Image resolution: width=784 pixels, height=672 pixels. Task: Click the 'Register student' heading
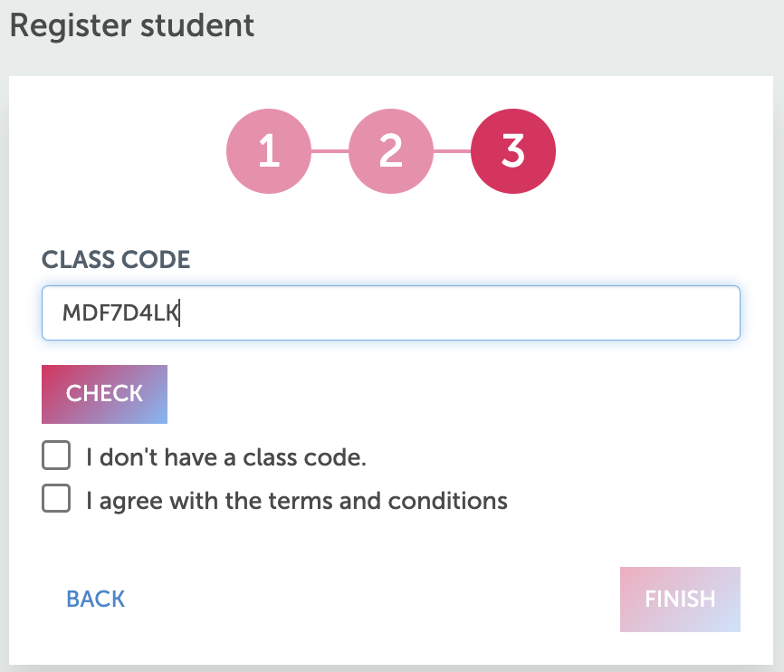pos(132,25)
